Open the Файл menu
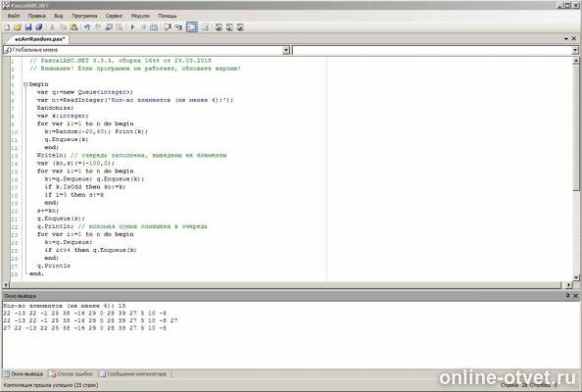The width and height of the screenshot is (582, 392). click(x=14, y=16)
